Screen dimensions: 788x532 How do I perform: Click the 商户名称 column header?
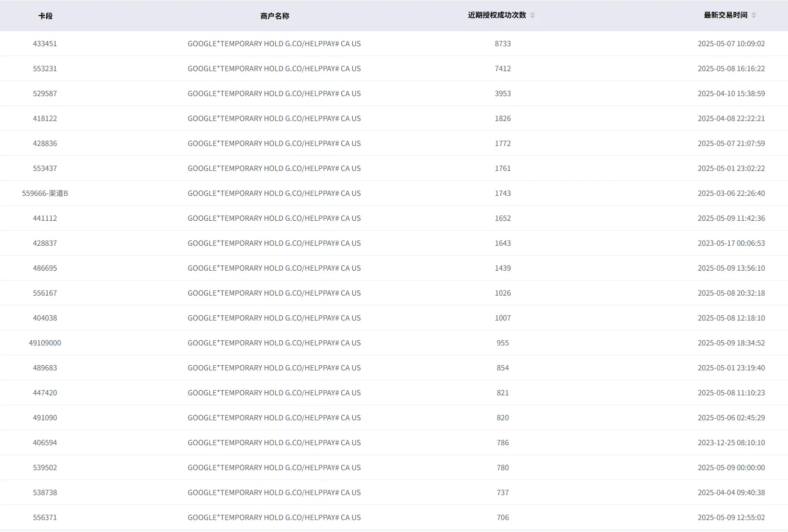click(274, 16)
